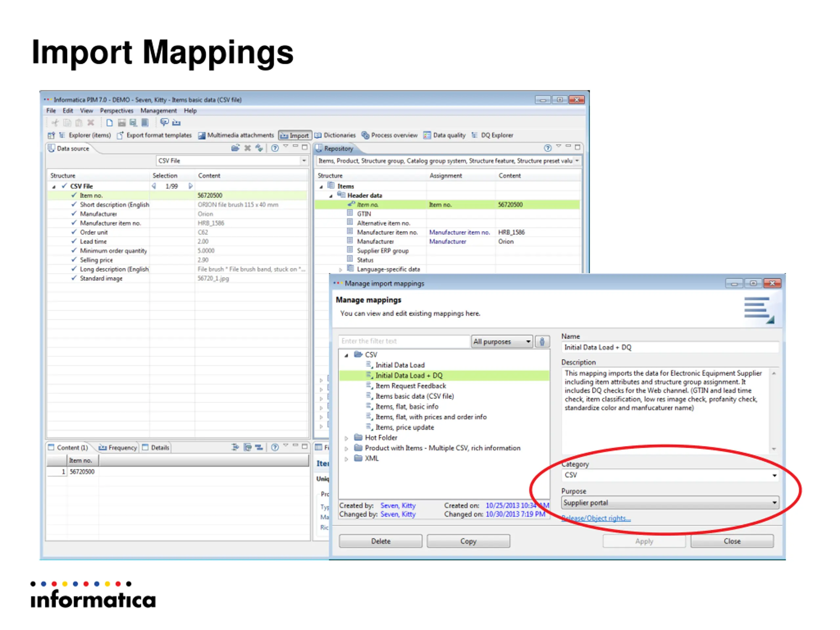Click the Copy button

468,541
